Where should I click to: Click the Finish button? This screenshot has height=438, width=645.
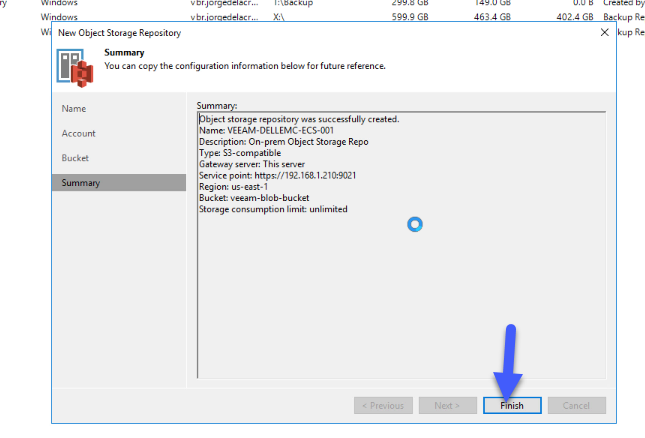pyautogui.click(x=512, y=406)
